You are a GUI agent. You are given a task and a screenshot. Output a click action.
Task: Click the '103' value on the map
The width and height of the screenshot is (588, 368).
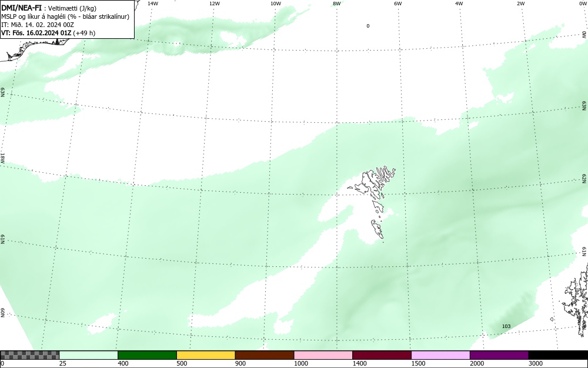pyautogui.click(x=506, y=326)
